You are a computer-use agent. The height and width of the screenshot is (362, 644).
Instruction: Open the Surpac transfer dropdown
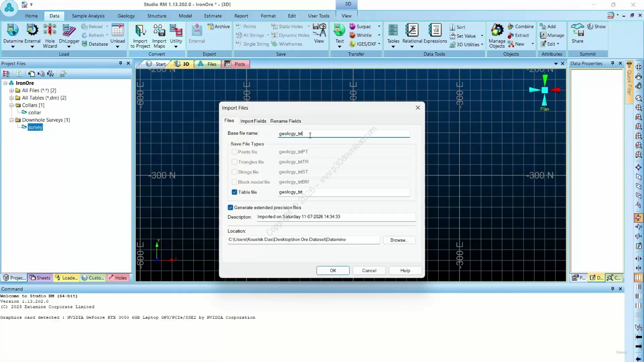pyautogui.click(x=379, y=27)
